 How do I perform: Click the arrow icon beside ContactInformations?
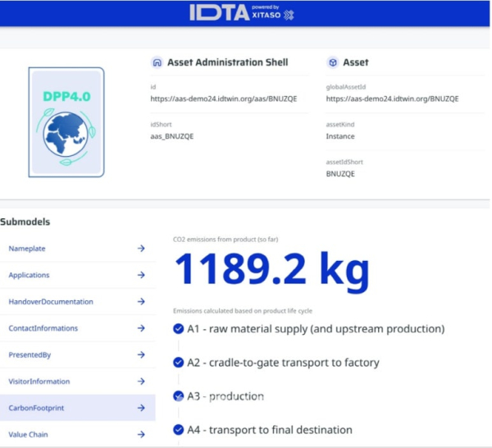point(141,328)
